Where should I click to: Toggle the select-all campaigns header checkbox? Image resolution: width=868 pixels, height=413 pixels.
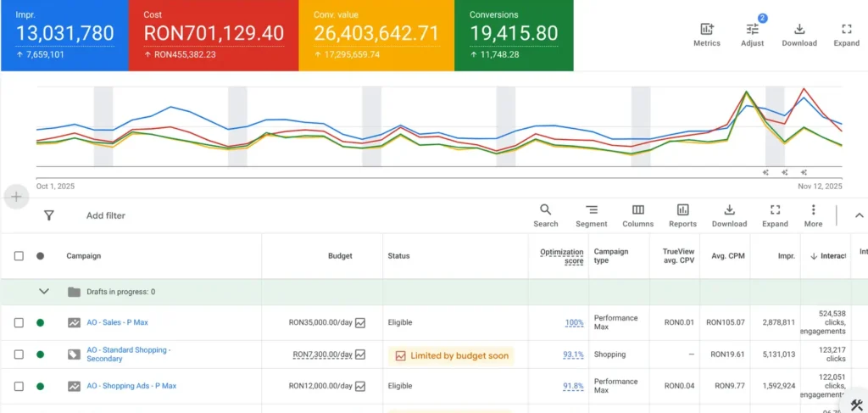19,256
